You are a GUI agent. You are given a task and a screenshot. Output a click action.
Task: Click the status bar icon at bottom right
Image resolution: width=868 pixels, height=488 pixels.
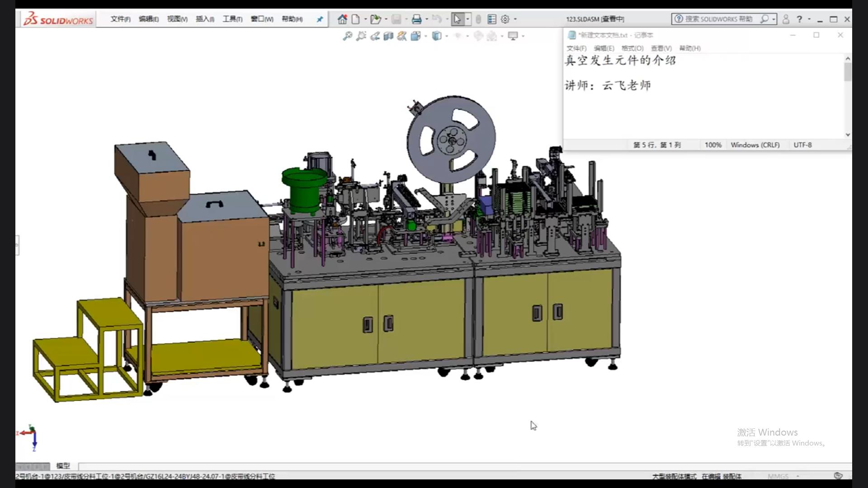838,476
